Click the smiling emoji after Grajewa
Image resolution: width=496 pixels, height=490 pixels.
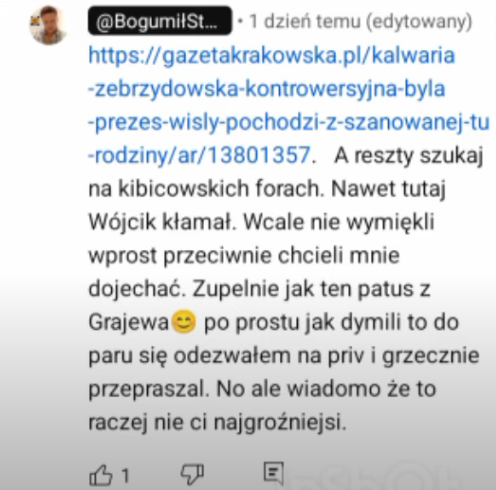pyautogui.click(x=183, y=322)
